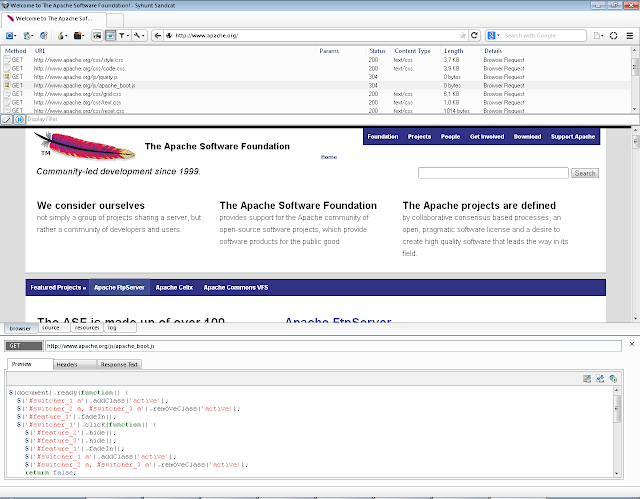
Task: Open the Download nav menu item
Action: (527, 137)
